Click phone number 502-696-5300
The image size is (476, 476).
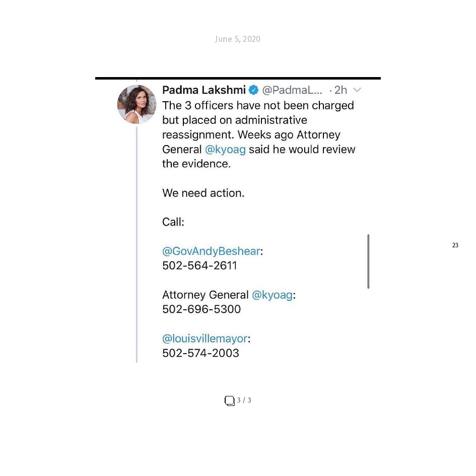[201, 309]
